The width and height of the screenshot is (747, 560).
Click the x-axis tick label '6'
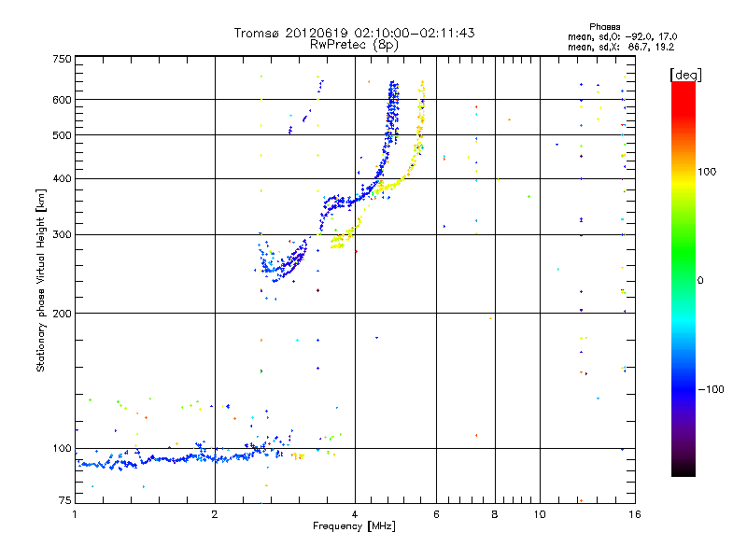(436, 514)
